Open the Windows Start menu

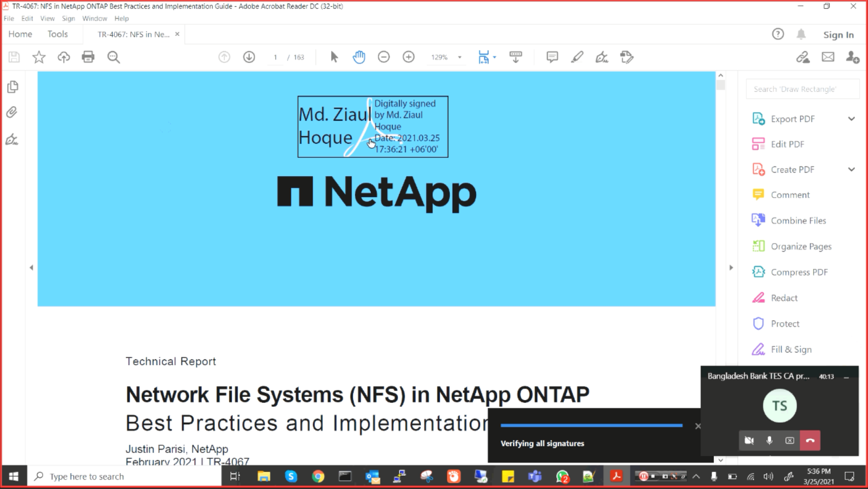[14, 476]
